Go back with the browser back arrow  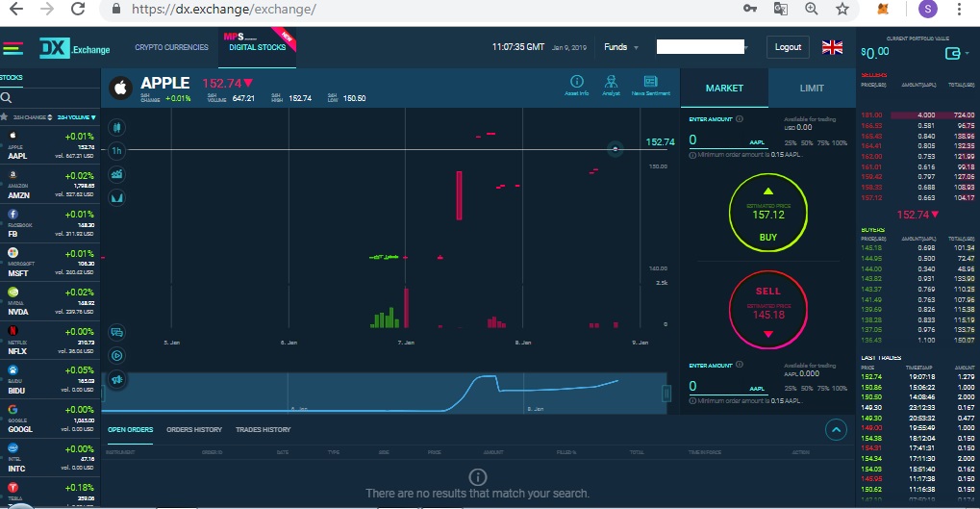(15, 9)
